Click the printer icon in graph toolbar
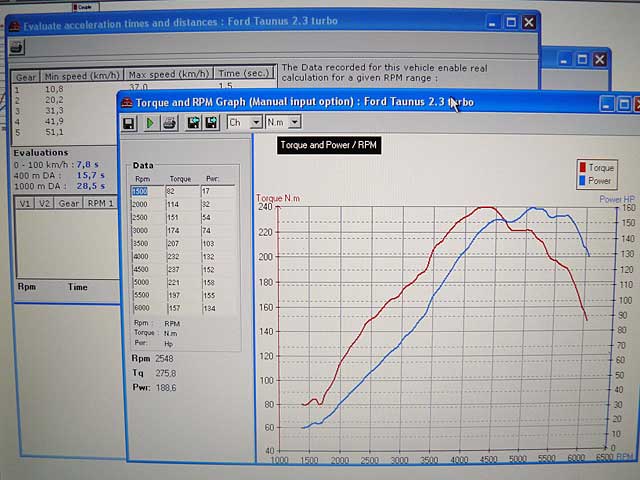640x480 pixels. pyautogui.click(x=170, y=123)
